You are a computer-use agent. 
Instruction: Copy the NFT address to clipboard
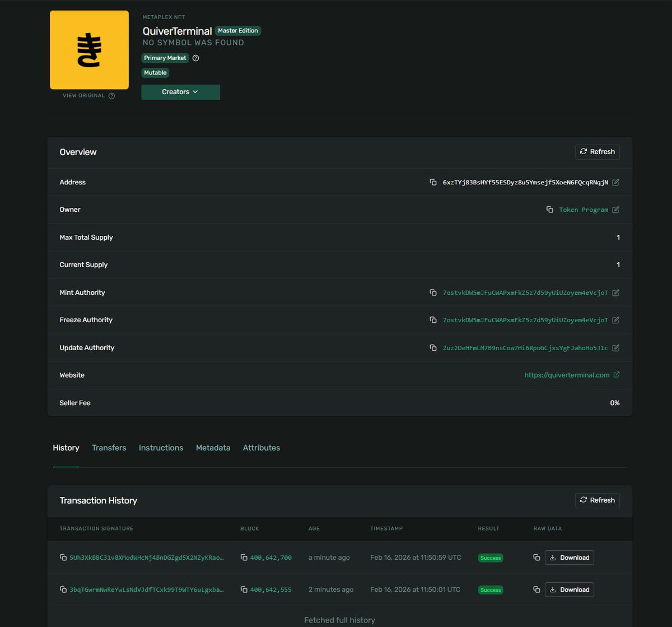coord(433,182)
